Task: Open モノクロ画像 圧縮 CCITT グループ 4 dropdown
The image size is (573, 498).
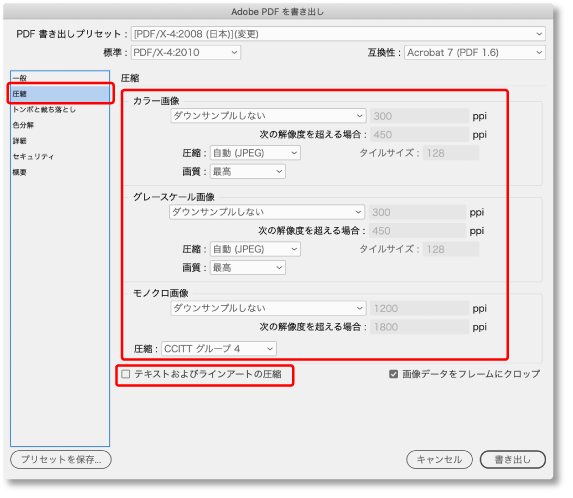Action: (x=219, y=349)
